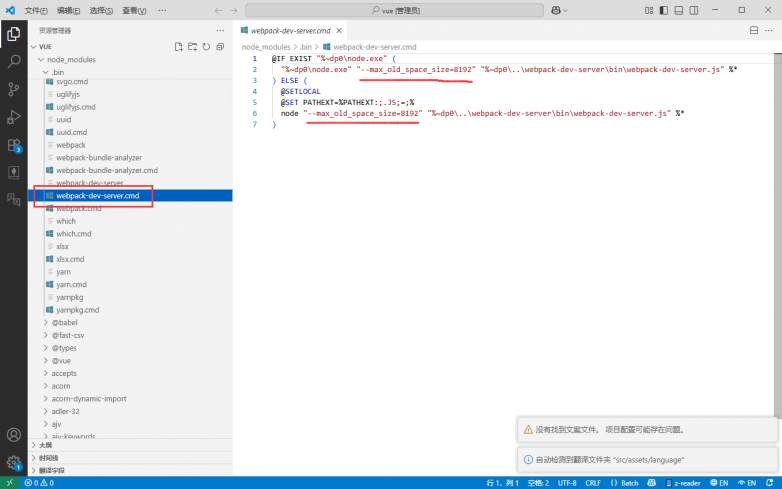The height and width of the screenshot is (489, 782).
Task: Collapse all folders in explorer
Action: [220, 46]
